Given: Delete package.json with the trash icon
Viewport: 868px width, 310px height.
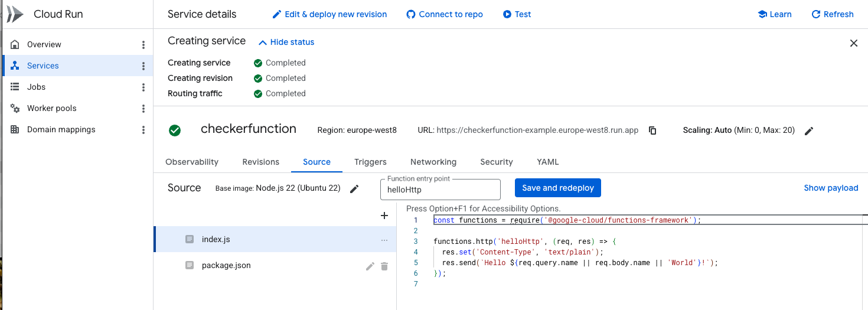Looking at the screenshot, I should [384, 266].
